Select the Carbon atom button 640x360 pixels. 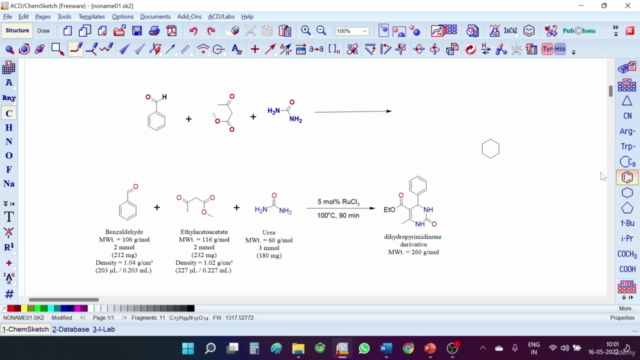tap(9, 113)
